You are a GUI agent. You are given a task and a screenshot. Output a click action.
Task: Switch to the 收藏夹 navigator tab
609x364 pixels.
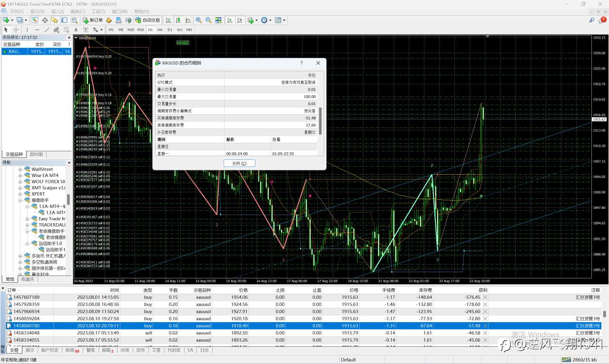click(28, 279)
